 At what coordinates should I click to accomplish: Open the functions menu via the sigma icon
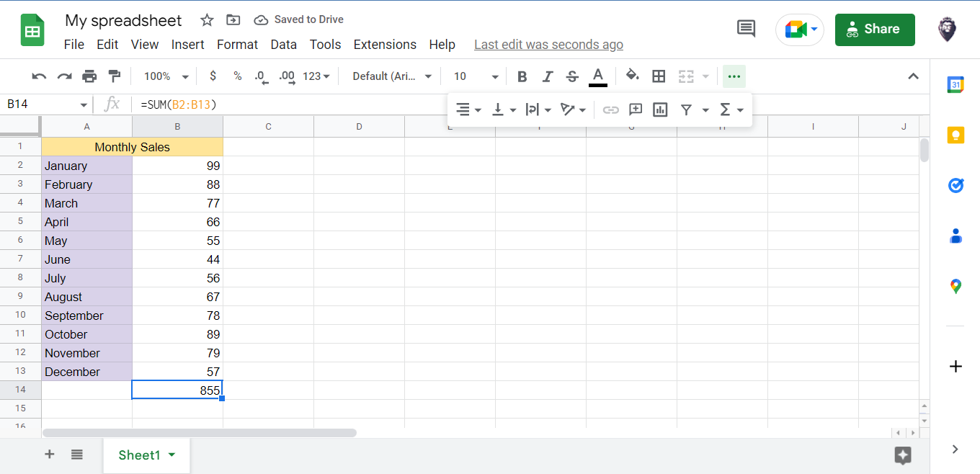(727, 109)
